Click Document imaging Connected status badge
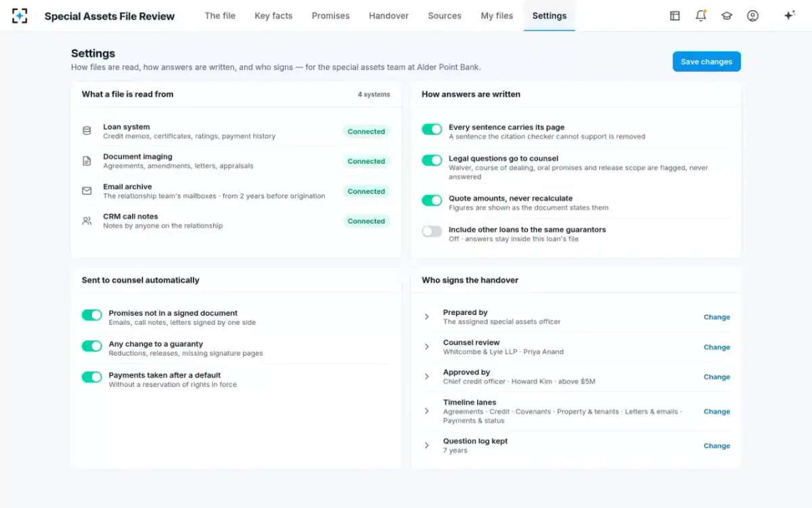 (366, 161)
